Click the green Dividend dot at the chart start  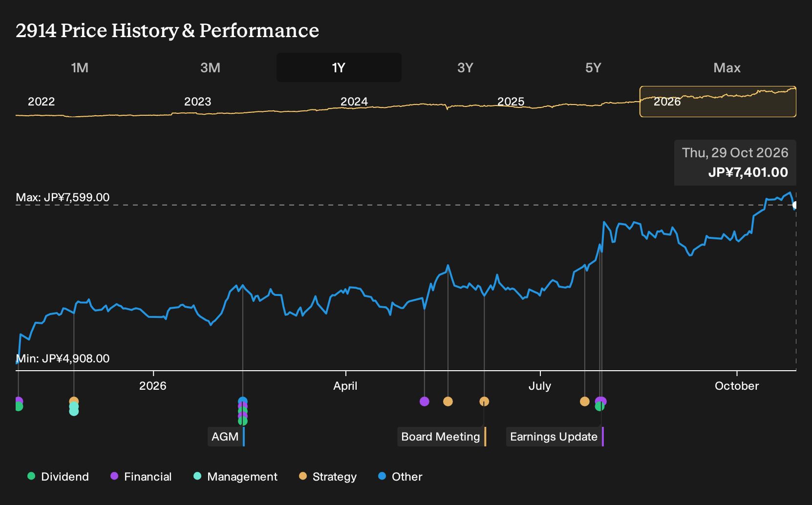pos(19,406)
